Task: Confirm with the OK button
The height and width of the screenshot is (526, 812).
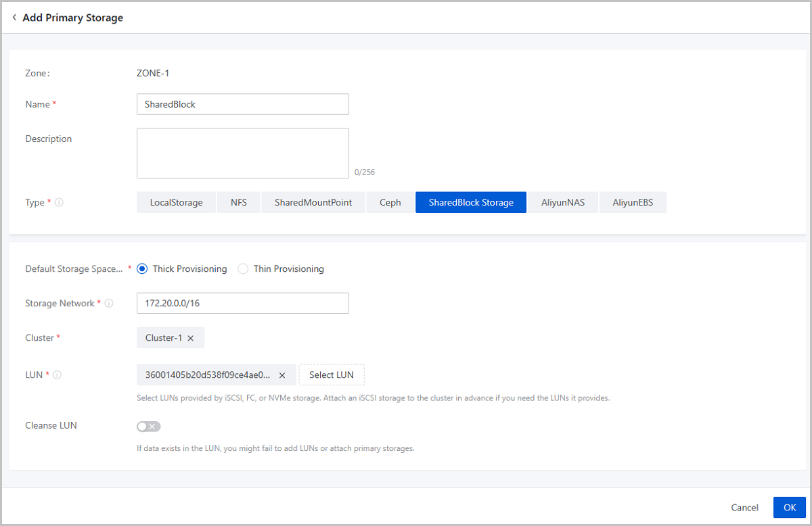Action: pos(789,507)
